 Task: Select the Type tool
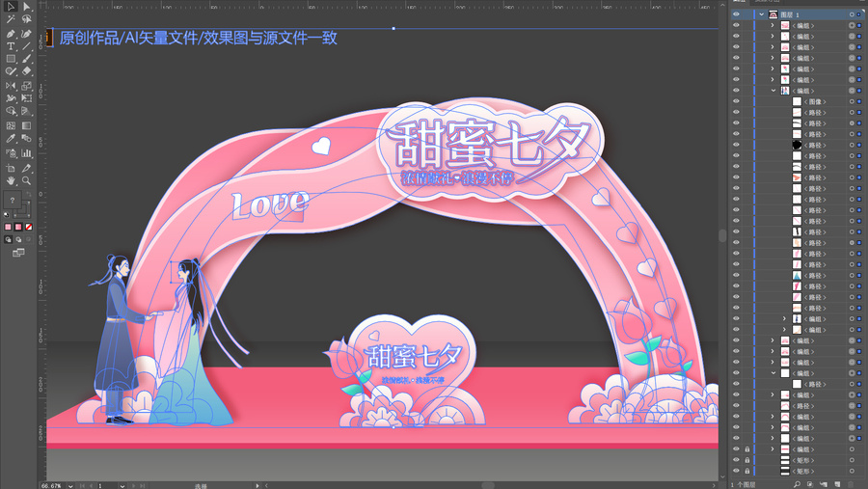(x=11, y=46)
